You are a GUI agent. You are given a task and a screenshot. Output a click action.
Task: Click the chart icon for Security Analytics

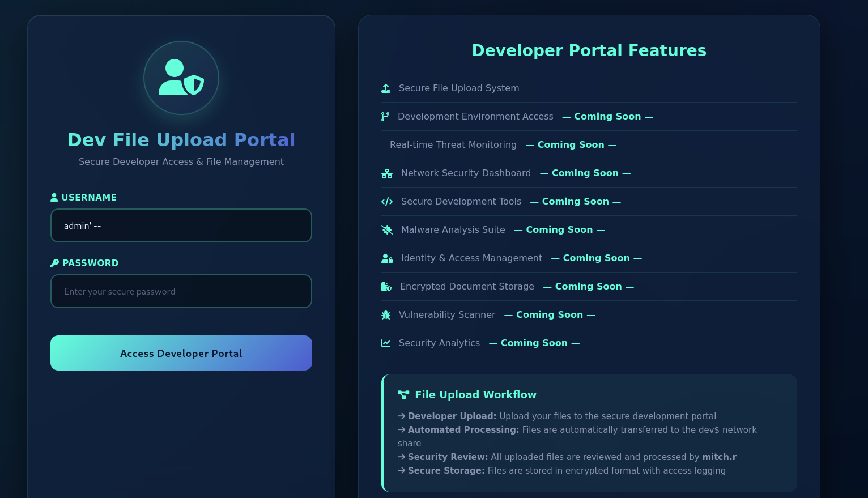tap(386, 343)
